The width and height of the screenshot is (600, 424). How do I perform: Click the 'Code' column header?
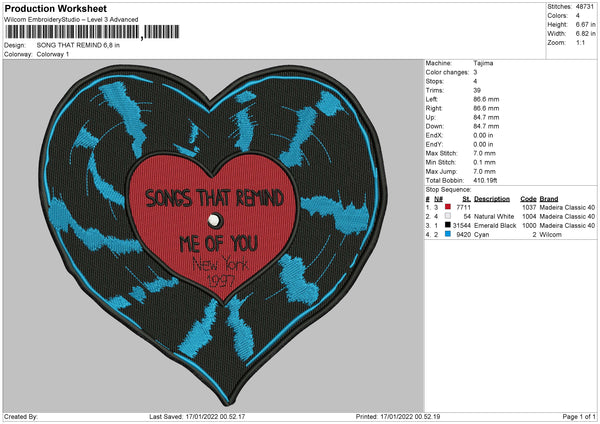point(528,199)
